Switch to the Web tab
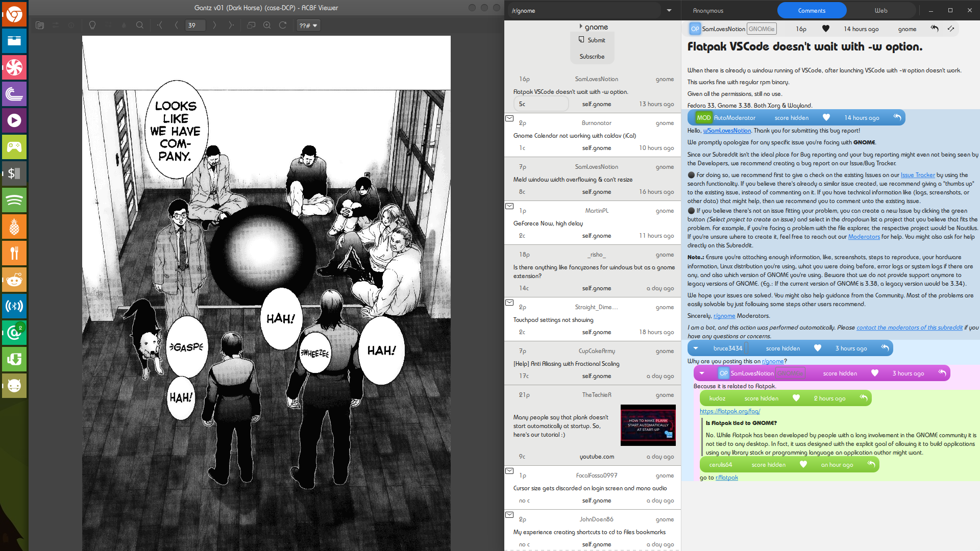This screenshot has height=551, width=980. (x=881, y=11)
